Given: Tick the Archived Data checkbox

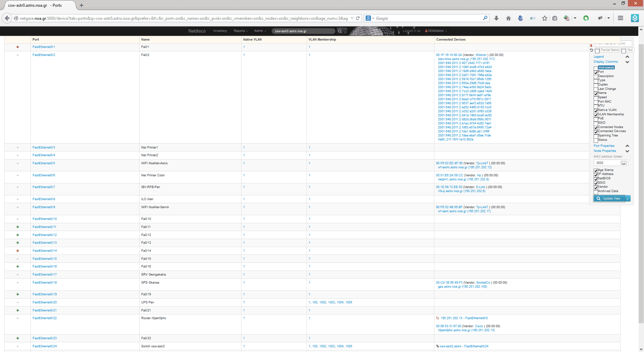Looking at the screenshot, I should 596,192.
